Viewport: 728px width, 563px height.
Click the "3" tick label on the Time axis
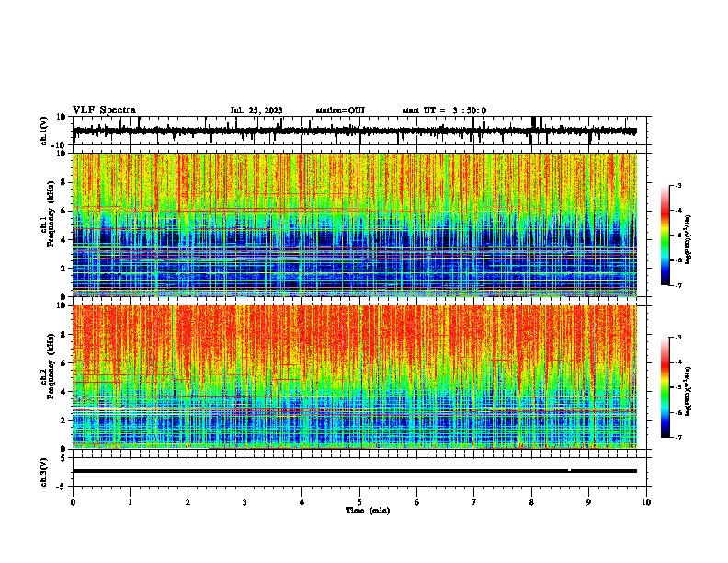[x=245, y=502]
